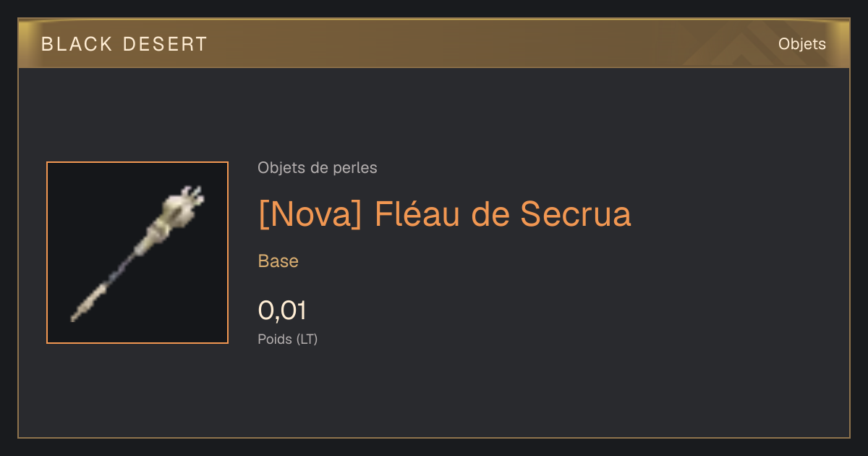868x456 pixels.
Task: Click the [Nova] Fléau de Secrua item title
Action: point(444,214)
